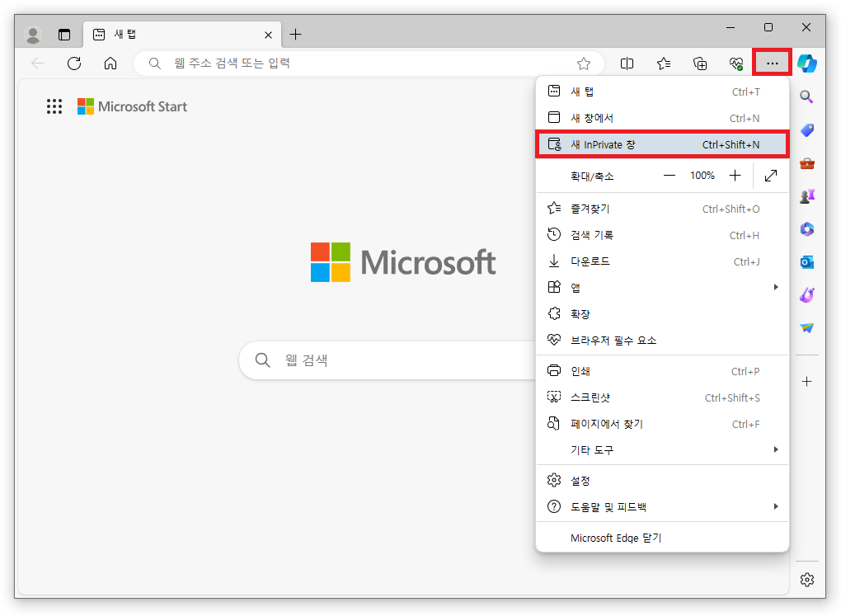Go to the home page icon
The height and width of the screenshot is (616, 841).
tap(110, 63)
